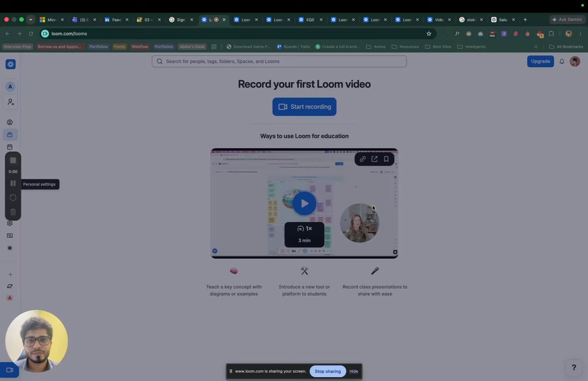Expand the HireAgents bookmarks folder
Viewport: 588px width, 381px height.
pos(471,47)
